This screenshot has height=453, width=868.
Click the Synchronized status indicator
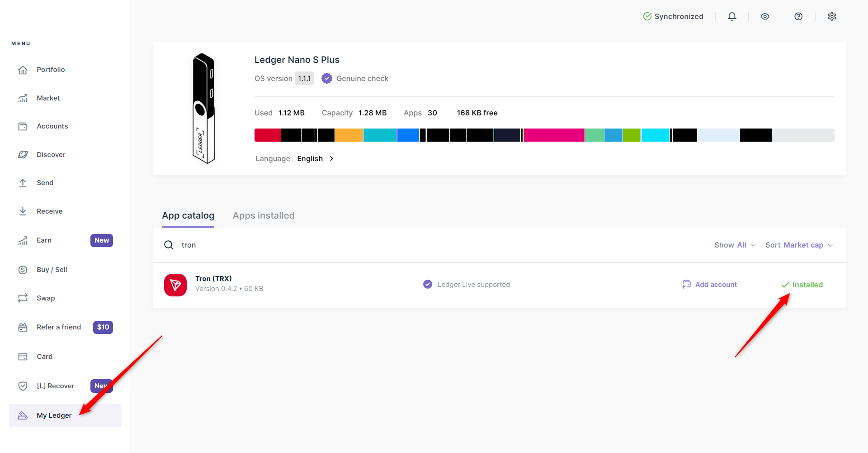tap(673, 16)
